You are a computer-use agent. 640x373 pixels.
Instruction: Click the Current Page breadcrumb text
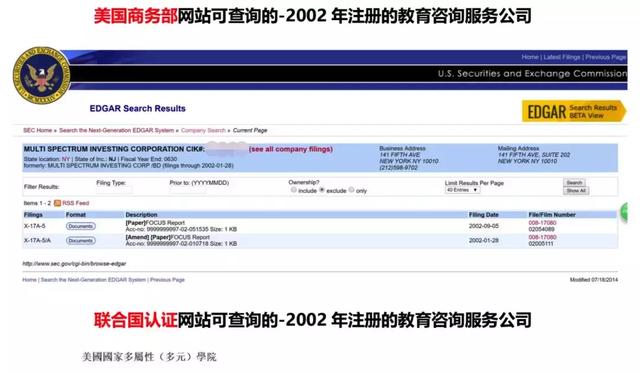[x=250, y=130]
